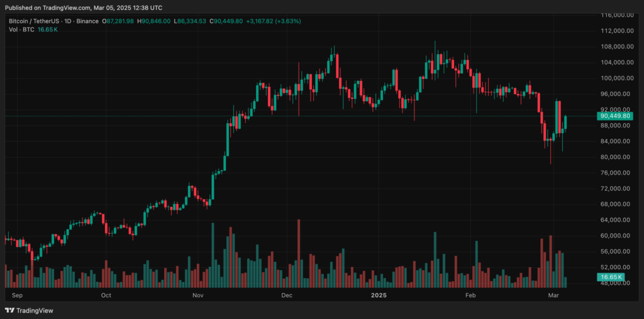Click the tallest red volume bar in early December
The width and height of the screenshot is (644, 319).
(x=299, y=254)
